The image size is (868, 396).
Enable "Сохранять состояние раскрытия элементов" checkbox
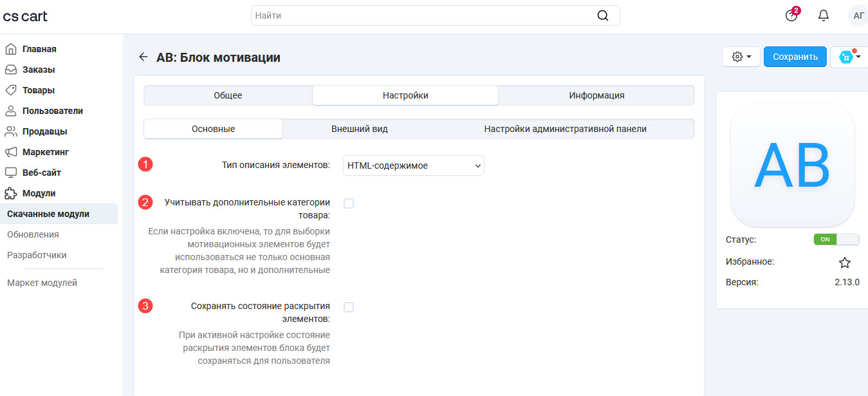click(349, 307)
